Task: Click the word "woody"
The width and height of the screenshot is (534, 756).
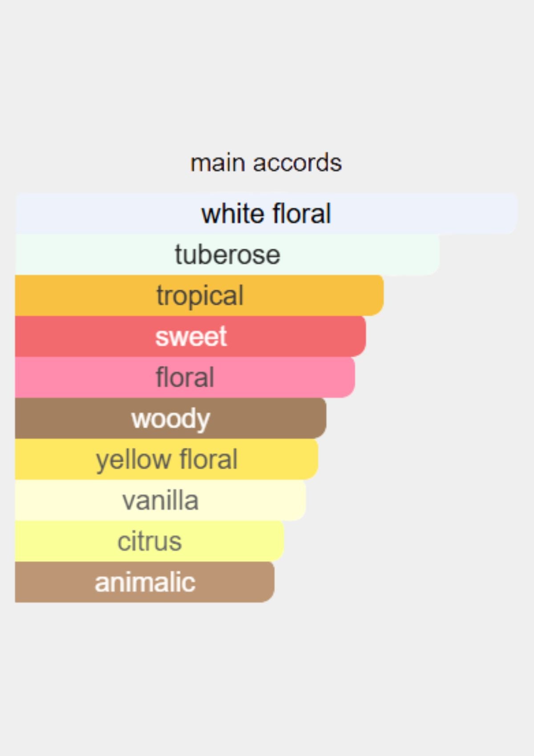Action: pyautogui.click(x=171, y=418)
